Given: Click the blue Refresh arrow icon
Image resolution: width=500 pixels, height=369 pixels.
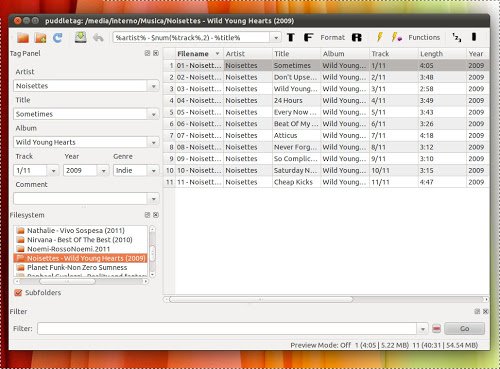Looking at the screenshot, I should click(x=58, y=38).
